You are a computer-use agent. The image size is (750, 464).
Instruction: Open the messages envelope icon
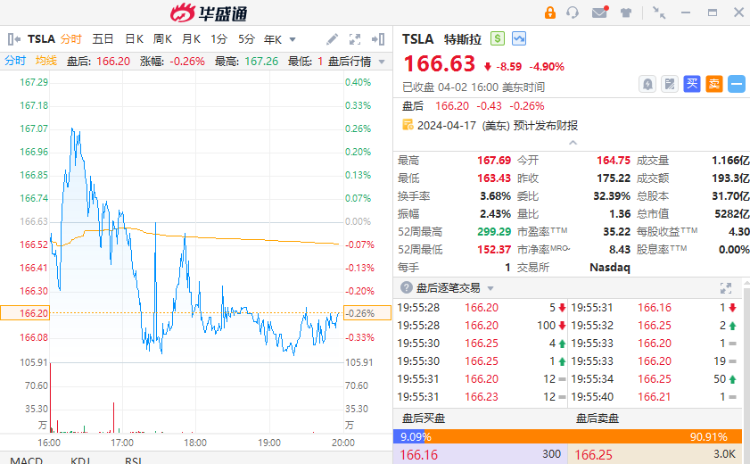coord(600,12)
